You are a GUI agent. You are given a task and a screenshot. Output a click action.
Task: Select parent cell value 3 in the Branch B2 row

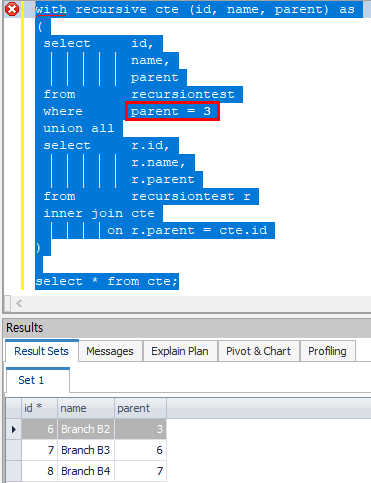click(140, 429)
